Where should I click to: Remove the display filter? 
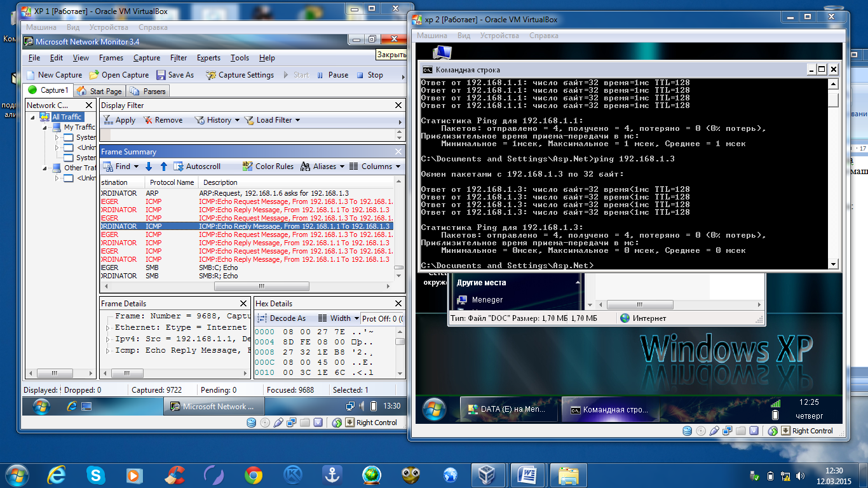tap(162, 120)
